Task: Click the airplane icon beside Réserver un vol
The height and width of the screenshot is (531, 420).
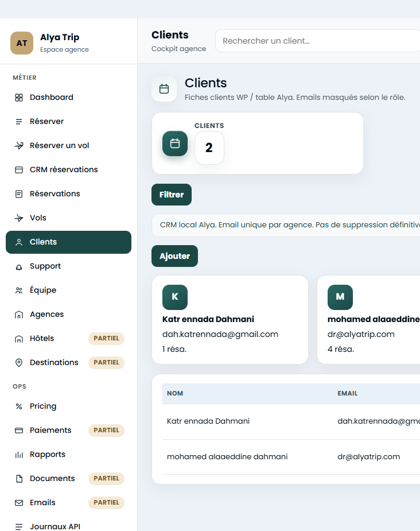Action: point(19,146)
